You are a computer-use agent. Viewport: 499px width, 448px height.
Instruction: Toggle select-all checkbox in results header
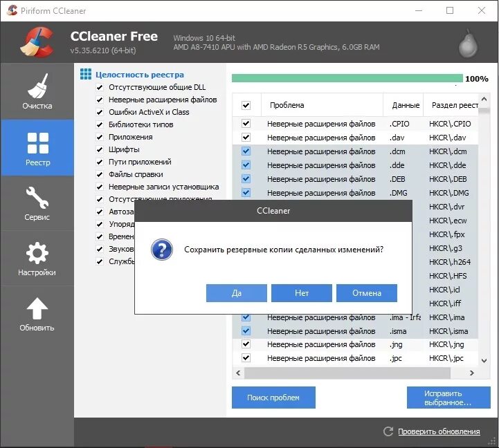[x=246, y=105]
